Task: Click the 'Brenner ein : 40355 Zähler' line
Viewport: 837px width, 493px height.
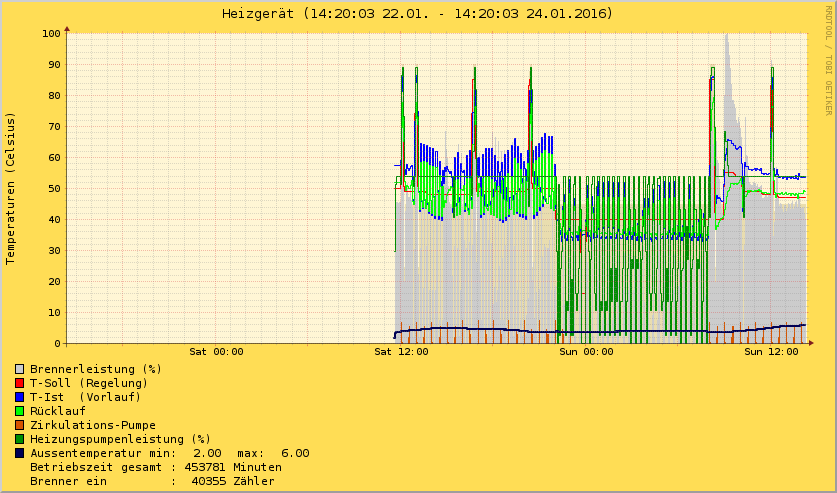Action: tap(153, 481)
